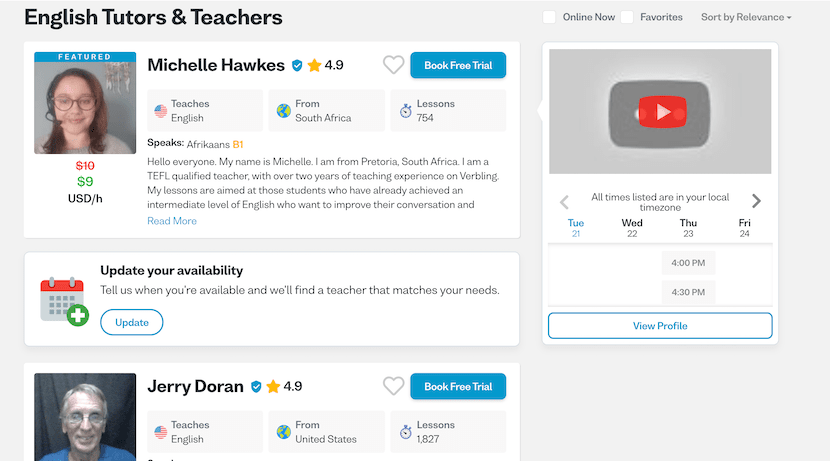The width and height of the screenshot is (830, 461).
Task: Book a free trial with Michelle Hawkes
Action: point(458,65)
